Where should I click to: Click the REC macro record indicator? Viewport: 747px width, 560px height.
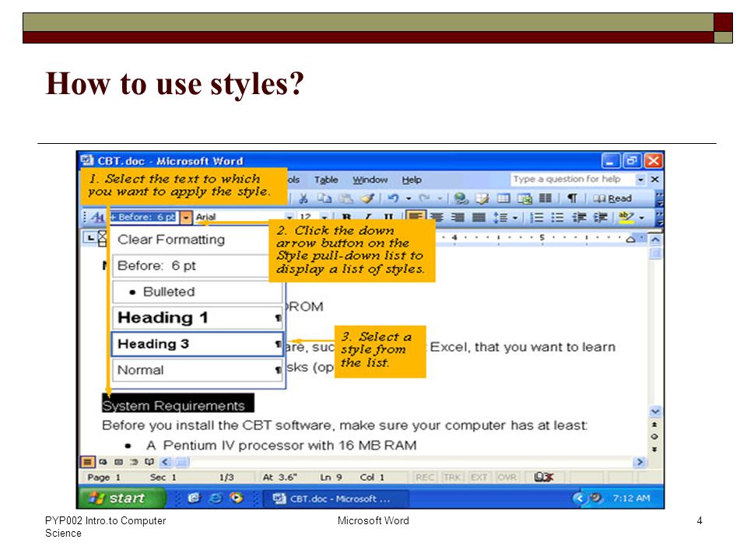[x=425, y=477]
